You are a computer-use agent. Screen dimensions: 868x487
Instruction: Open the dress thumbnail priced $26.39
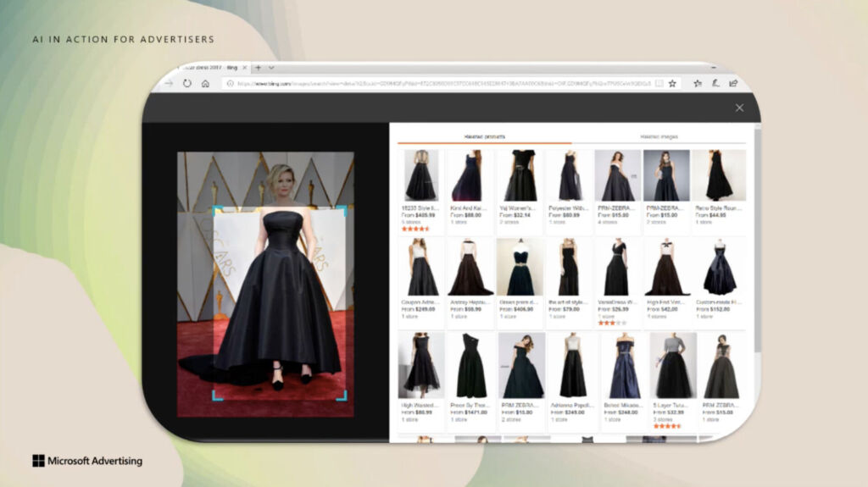point(616,268)
